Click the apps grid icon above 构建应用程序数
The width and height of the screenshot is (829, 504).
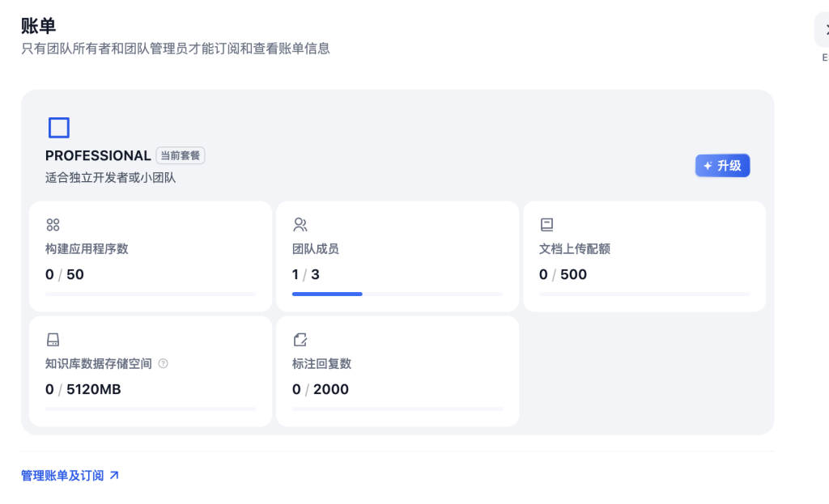53,225
